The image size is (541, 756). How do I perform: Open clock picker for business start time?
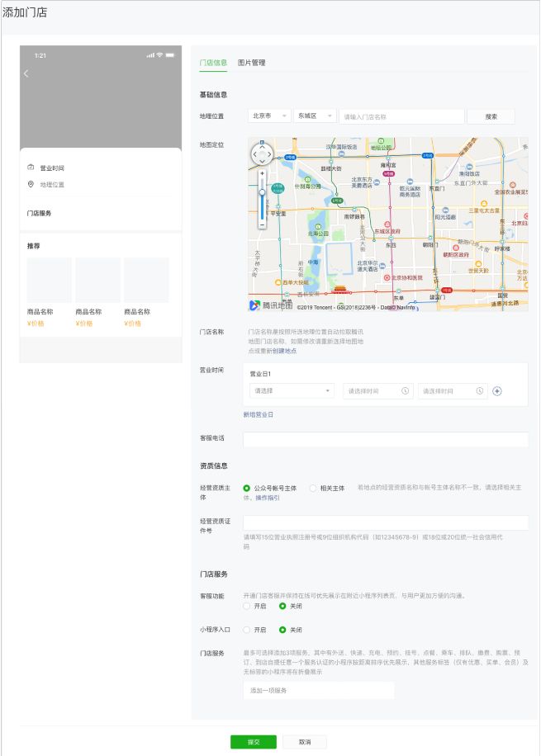405,391
